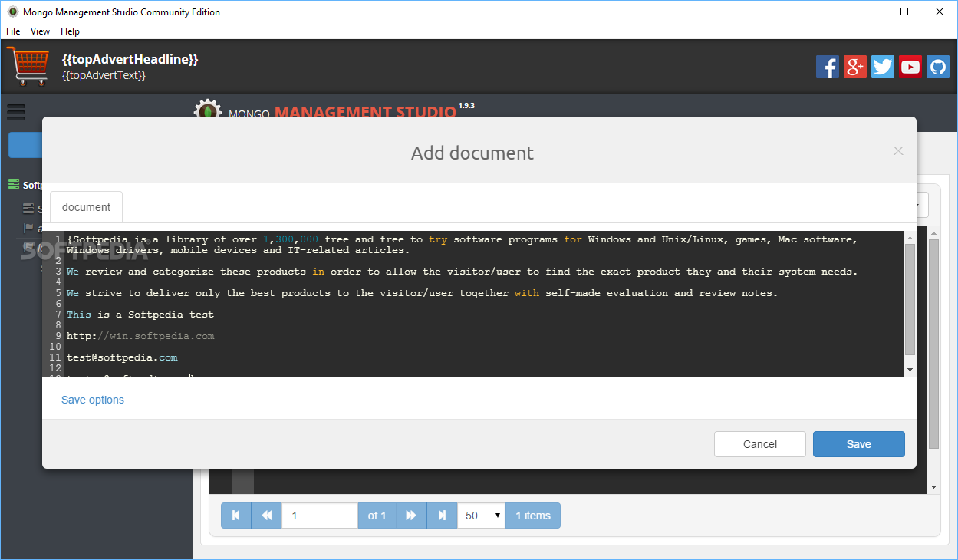Click the shopping cart advert icon
958x560 pixels.
(x=27, y=66)
